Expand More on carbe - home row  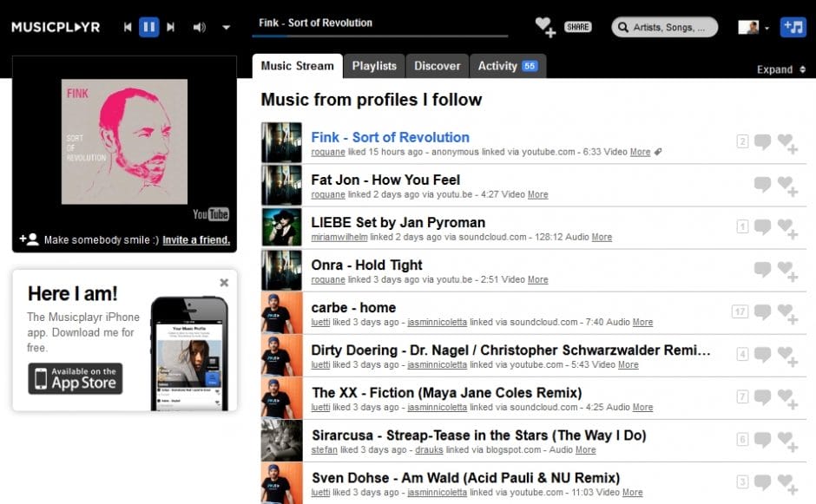tap(642, 323)
